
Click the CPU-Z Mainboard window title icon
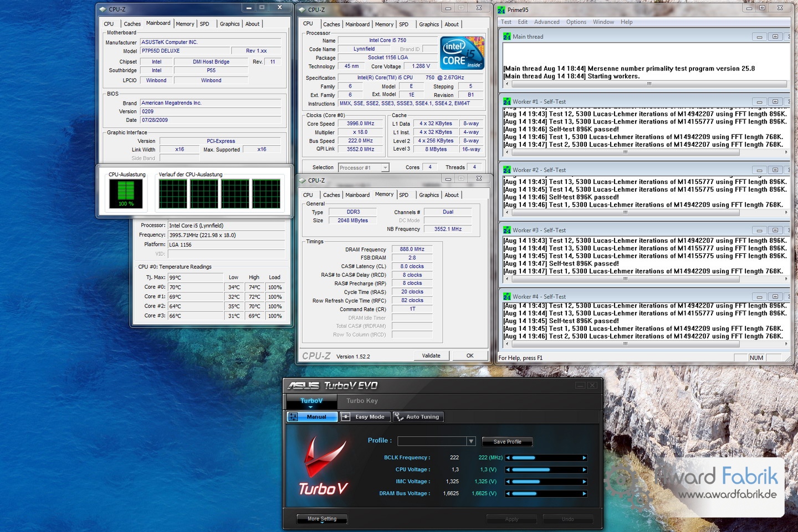[103, 9]
